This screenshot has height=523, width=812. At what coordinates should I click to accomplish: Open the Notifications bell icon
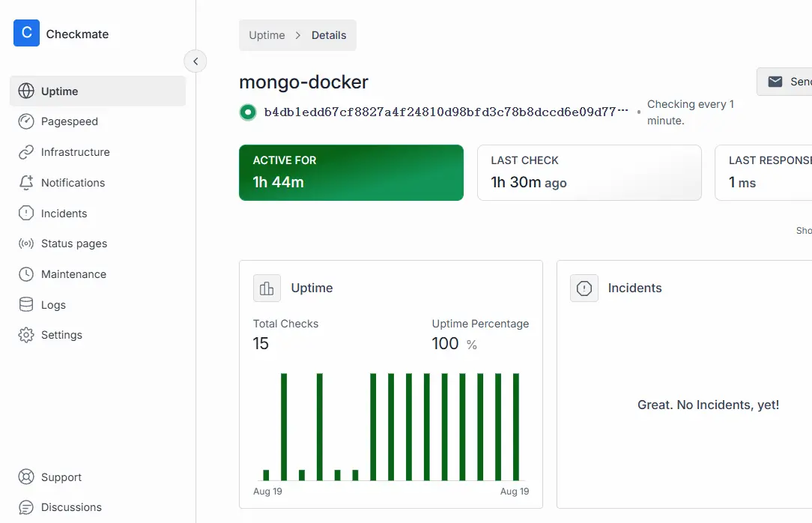coord(26,183)
